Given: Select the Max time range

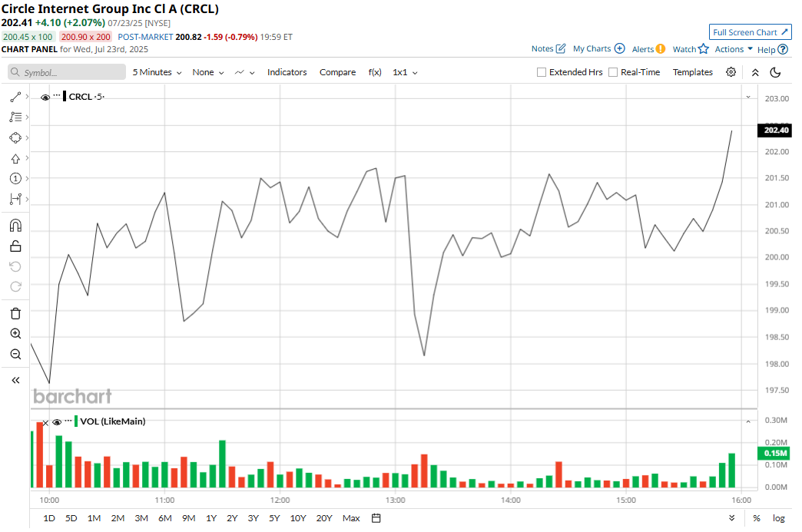Looking at the screenshot, I should coord(351,518).
